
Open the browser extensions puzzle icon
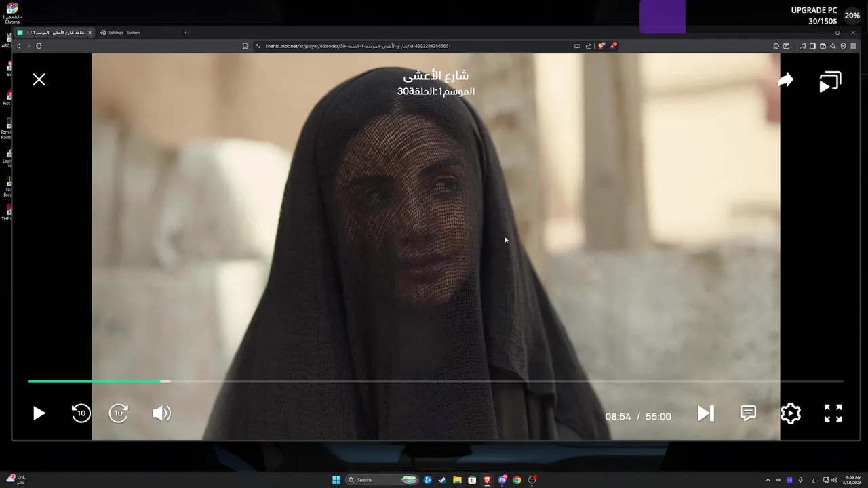click(x=776, y=46)
